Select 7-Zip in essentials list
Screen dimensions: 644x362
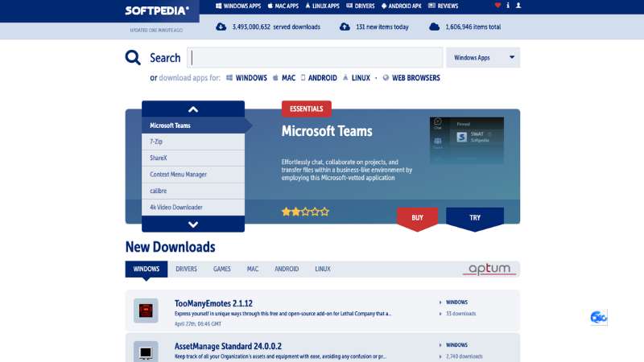[193, 142]
